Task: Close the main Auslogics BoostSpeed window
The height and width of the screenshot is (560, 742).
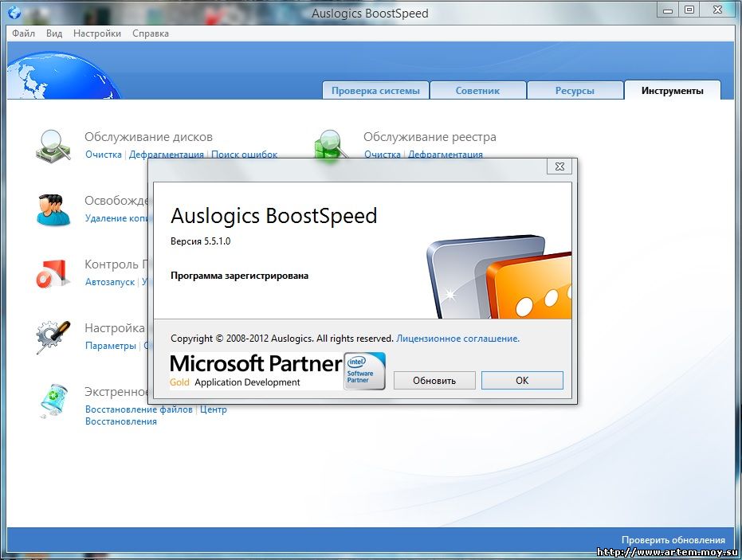Action: [717, 10]
